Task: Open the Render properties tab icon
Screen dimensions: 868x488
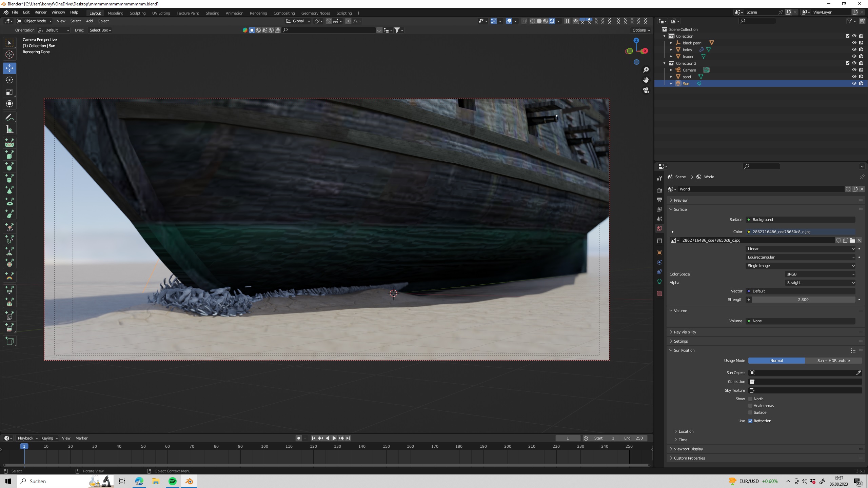Action: point(659,190)
